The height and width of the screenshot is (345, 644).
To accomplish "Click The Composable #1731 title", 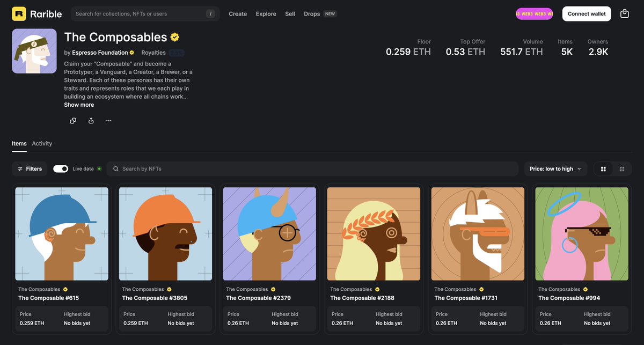I will pos(466,298).
